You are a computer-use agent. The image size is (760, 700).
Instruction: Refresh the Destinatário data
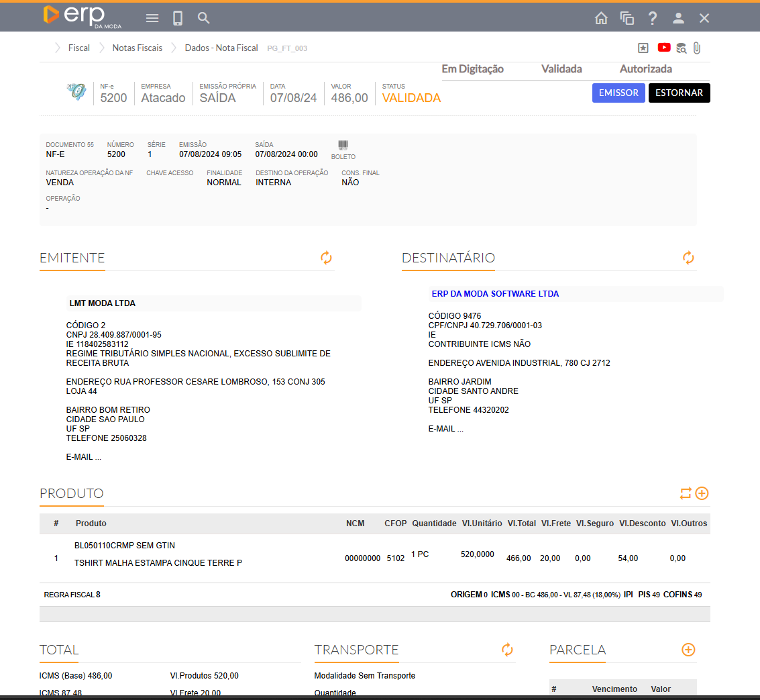pos(688,258)
